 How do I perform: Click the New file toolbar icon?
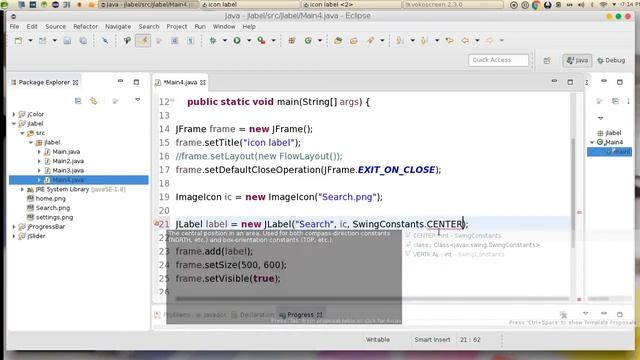[18, 40]
